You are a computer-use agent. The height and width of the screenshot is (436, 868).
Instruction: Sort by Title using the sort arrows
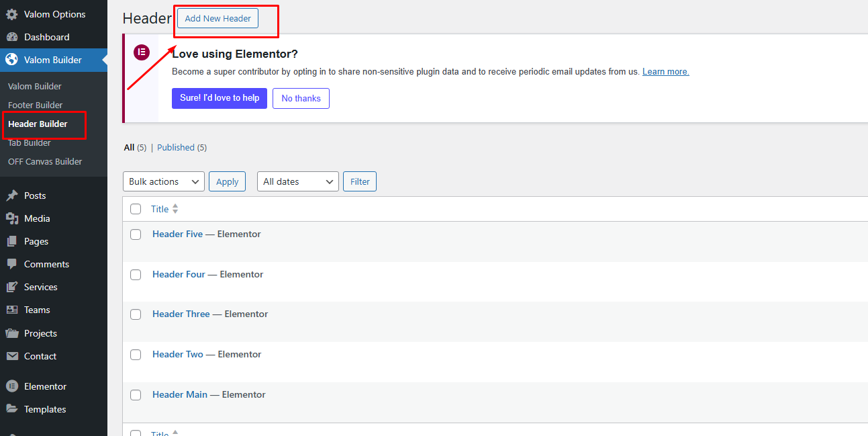(175, 209)
